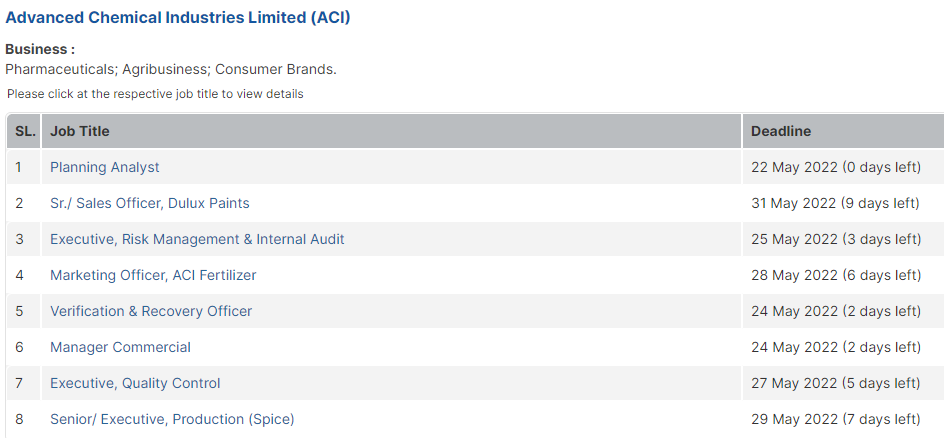
Task: Open the Manager Commercial job details
Action: tap(120, 347)
